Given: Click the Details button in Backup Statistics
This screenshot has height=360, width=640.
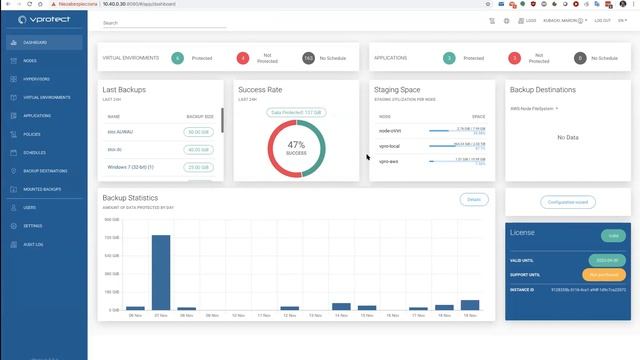Looking at the screenshot, I should pos(474,200).
